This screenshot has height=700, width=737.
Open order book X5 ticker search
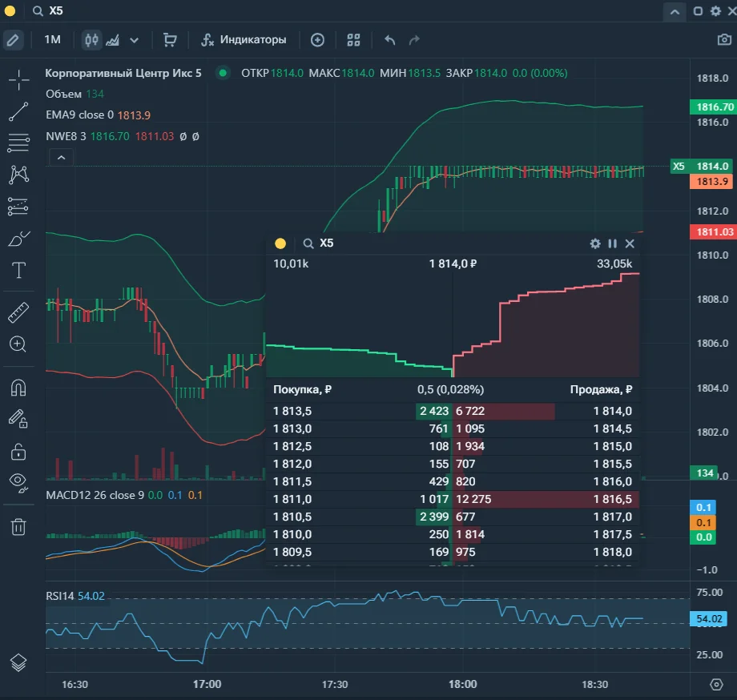(319, 243)
